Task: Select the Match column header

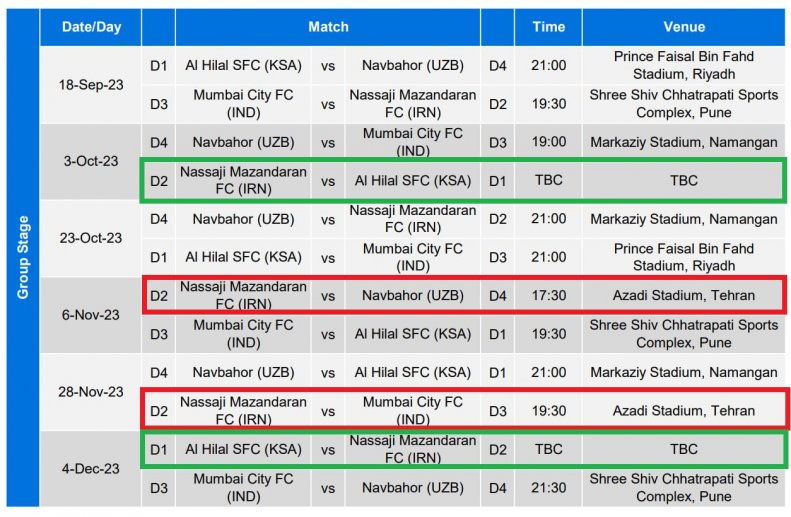Action: pos(328,27)
